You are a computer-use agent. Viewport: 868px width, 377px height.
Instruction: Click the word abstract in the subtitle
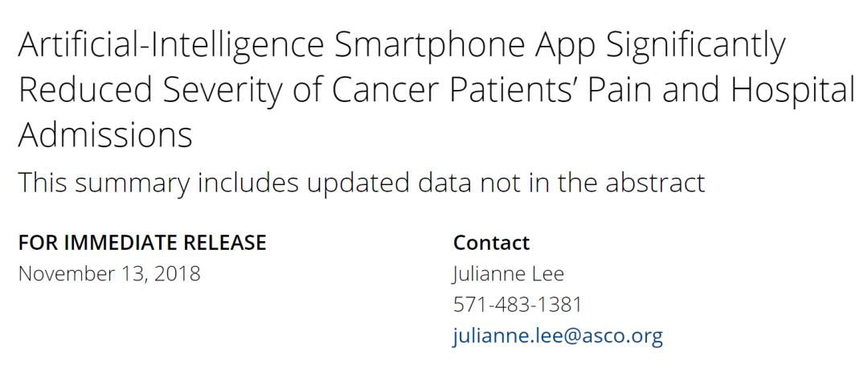coord(656,182)
